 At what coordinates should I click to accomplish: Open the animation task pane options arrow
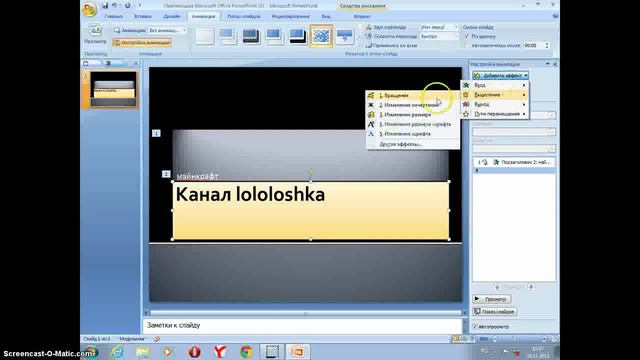coord(547,64)
